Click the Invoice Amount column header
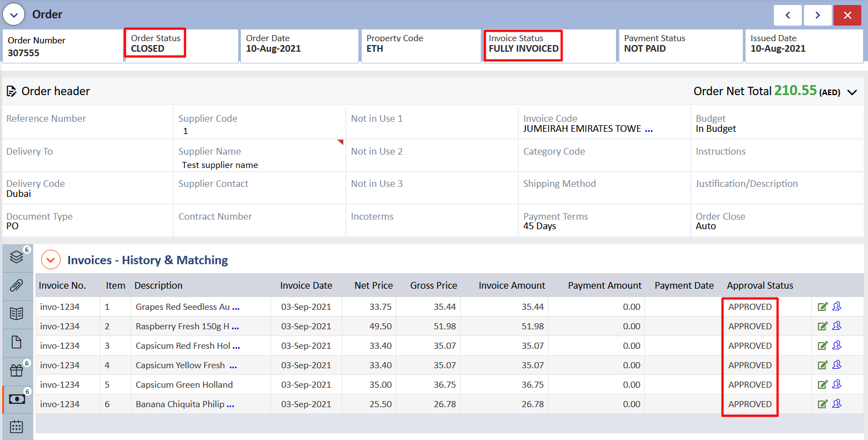 [512, 285]
